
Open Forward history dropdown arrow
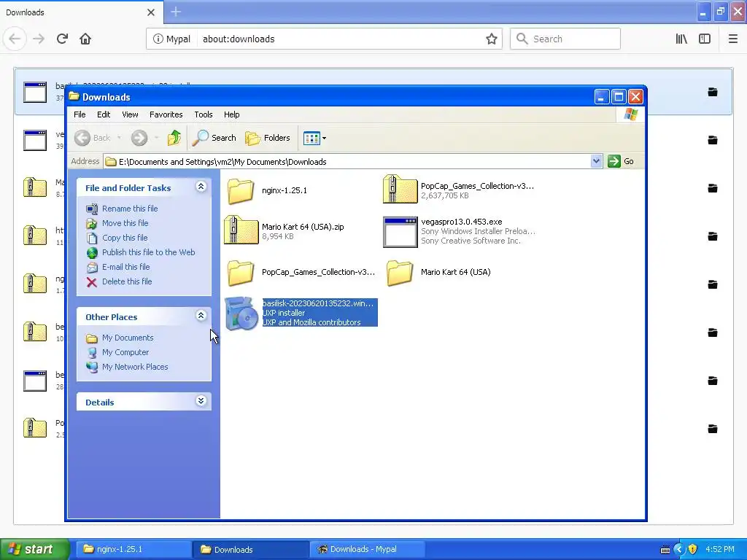[x=156, y=138]
